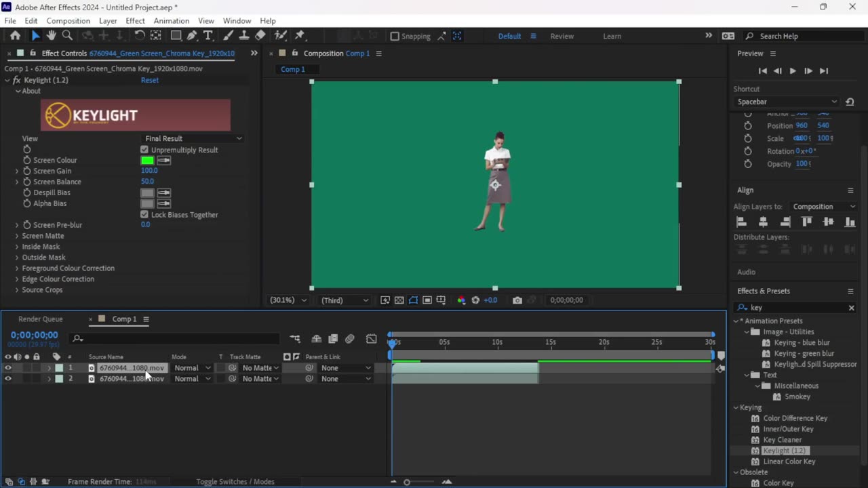The width and height of the screenshot is (868, 488).
Task: Toggle mask and shape path visibility
Action: [413, 300]
